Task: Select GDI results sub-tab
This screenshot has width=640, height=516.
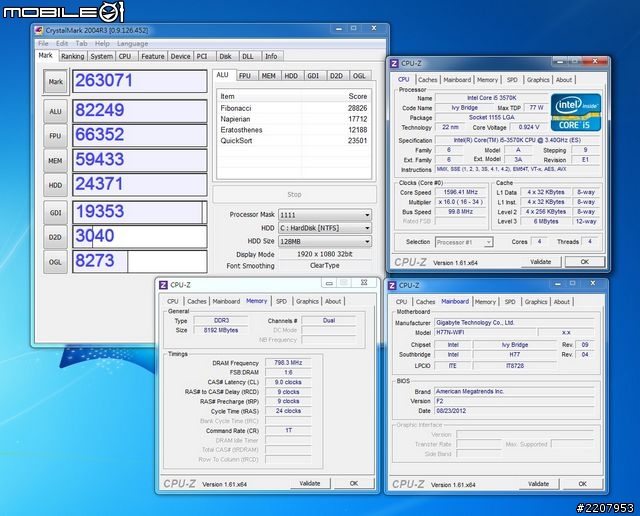Action: (x=313, y=76)
